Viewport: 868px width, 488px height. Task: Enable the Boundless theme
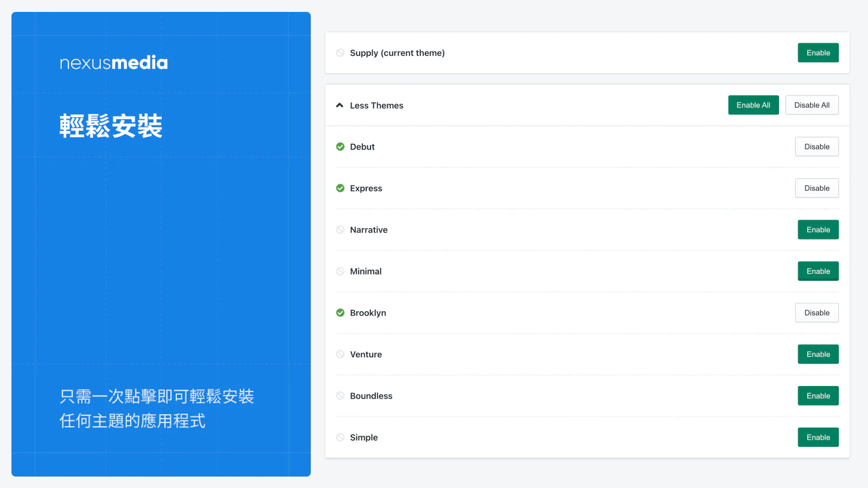point(818,396)
